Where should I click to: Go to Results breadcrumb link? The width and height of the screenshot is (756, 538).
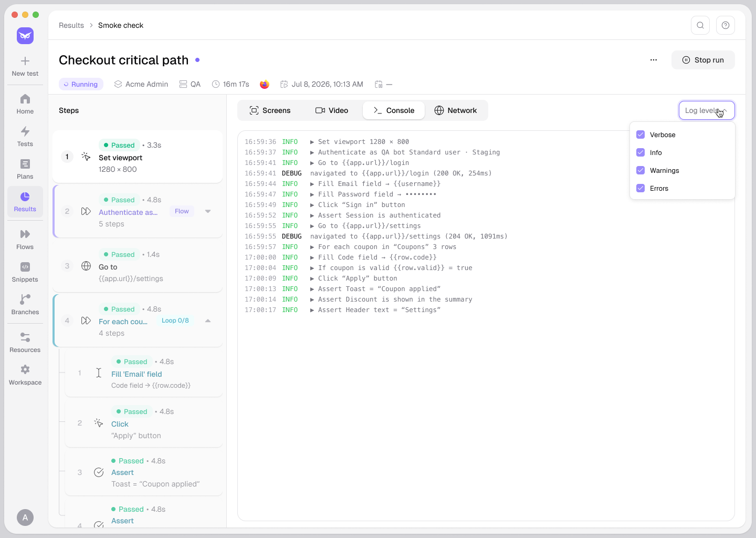click(x=71, y=25)
